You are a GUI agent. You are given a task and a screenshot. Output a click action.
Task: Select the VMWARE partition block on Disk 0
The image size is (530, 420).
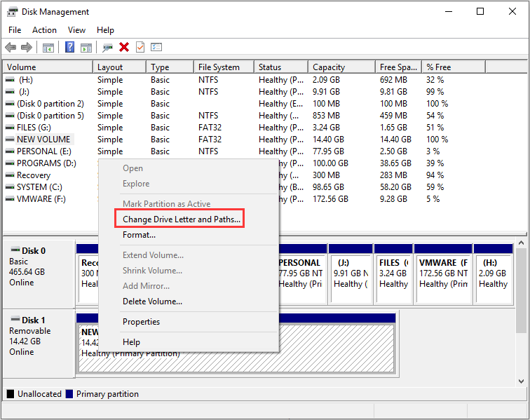click(x=443, y=274)
